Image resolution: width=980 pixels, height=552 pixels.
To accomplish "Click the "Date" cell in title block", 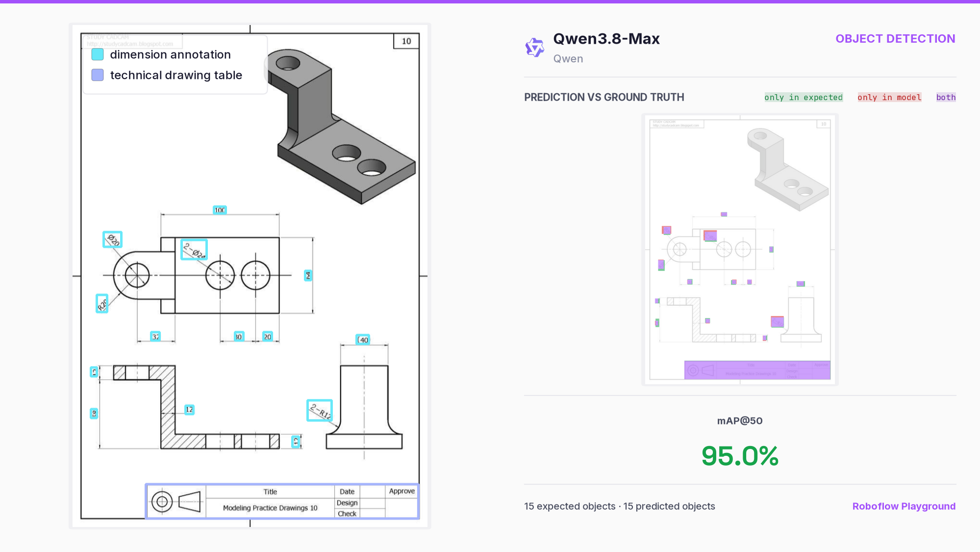I will [347, 492].
